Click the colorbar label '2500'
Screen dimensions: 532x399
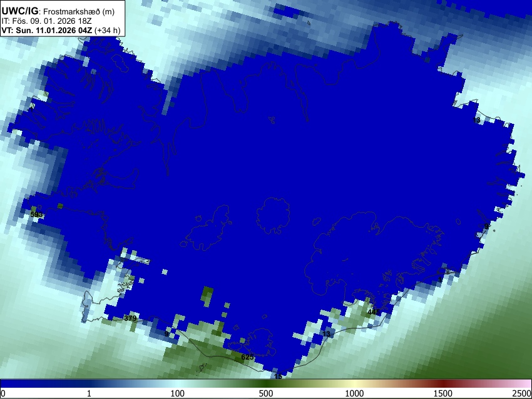pyautogui.click(x=522, y=393)
